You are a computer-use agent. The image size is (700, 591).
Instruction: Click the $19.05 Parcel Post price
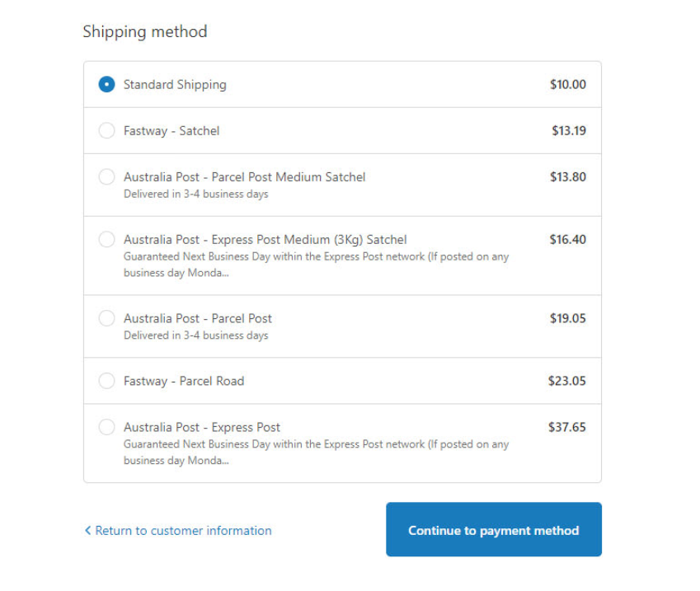click(x=568, y=318)
